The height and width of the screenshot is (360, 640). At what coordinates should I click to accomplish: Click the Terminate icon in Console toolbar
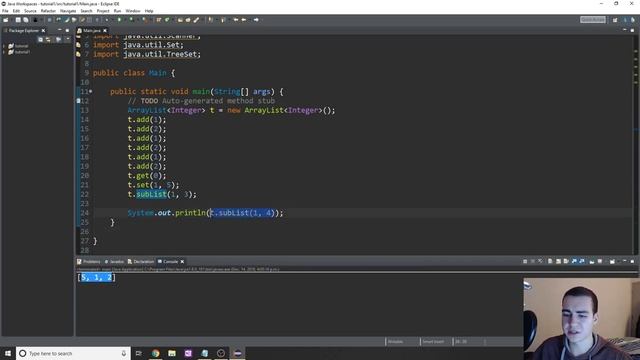(525, 261)
